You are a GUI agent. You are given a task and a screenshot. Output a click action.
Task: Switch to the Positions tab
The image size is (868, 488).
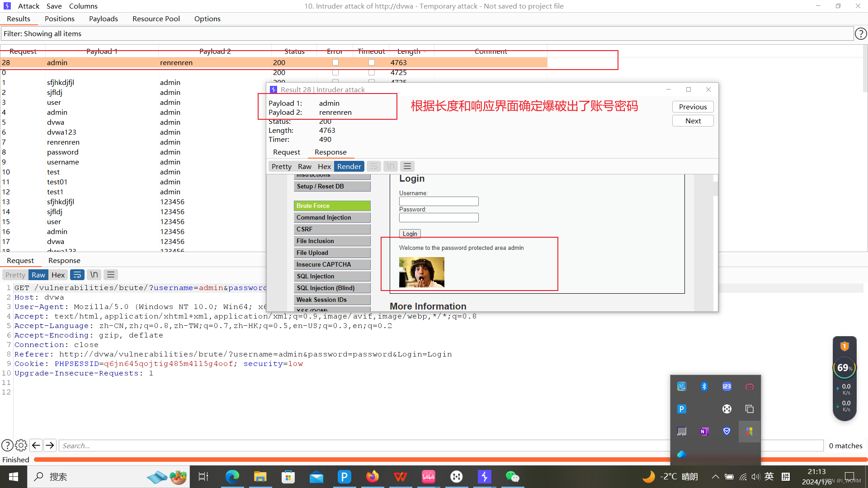pyautogui.click(x=60, y=19)
